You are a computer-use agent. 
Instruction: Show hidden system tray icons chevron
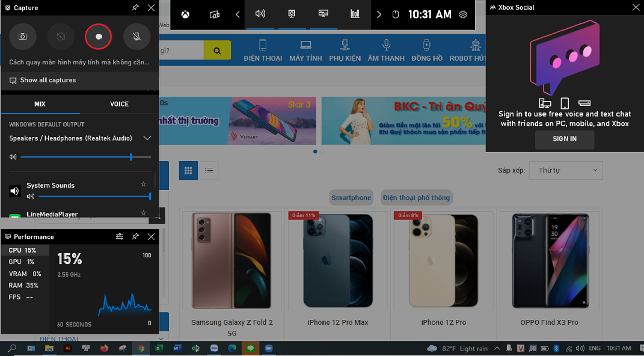[x=497, y=349]
